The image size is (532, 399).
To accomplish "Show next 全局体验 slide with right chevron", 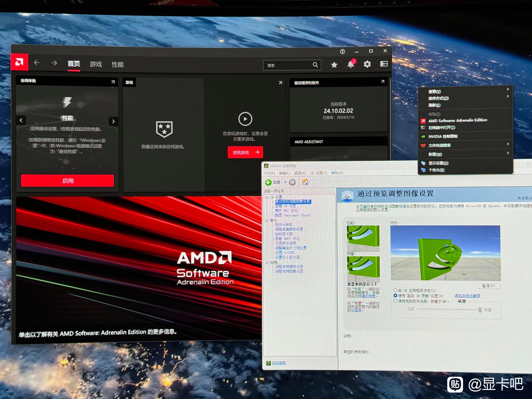I will click(113, 121).
